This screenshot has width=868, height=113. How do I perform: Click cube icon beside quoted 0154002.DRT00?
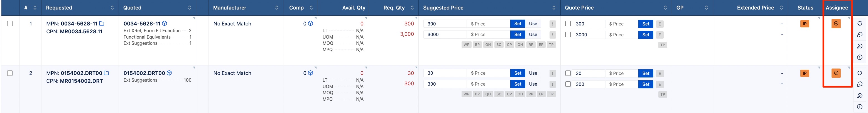tap(170, 73)
